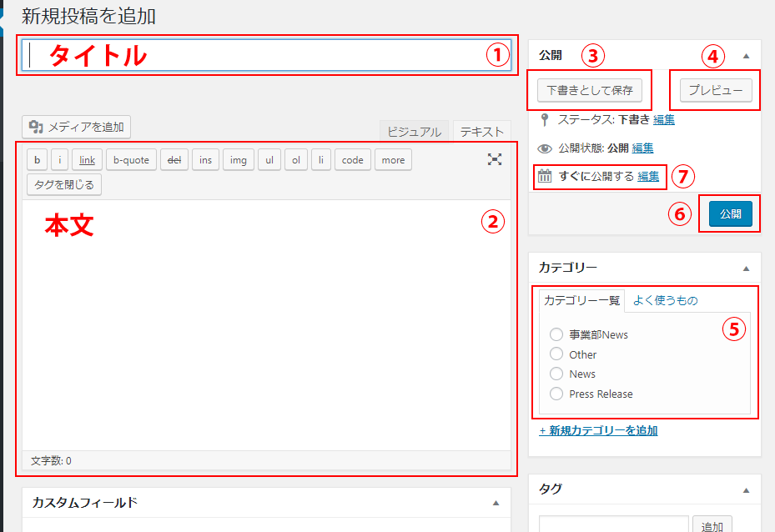Start an ordered list with ol button
Viewport: 775px width, 532px height.
click(x=296, y=159)
